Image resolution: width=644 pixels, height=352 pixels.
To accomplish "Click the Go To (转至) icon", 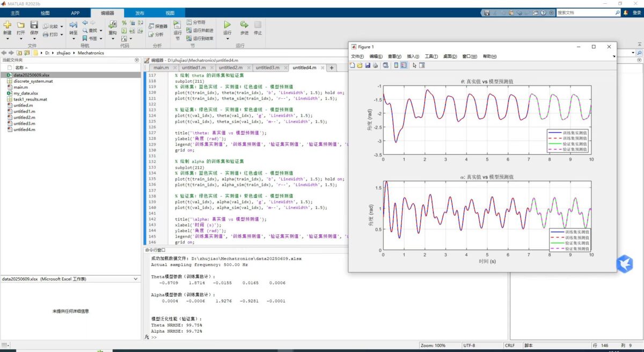I will [74, 25].
